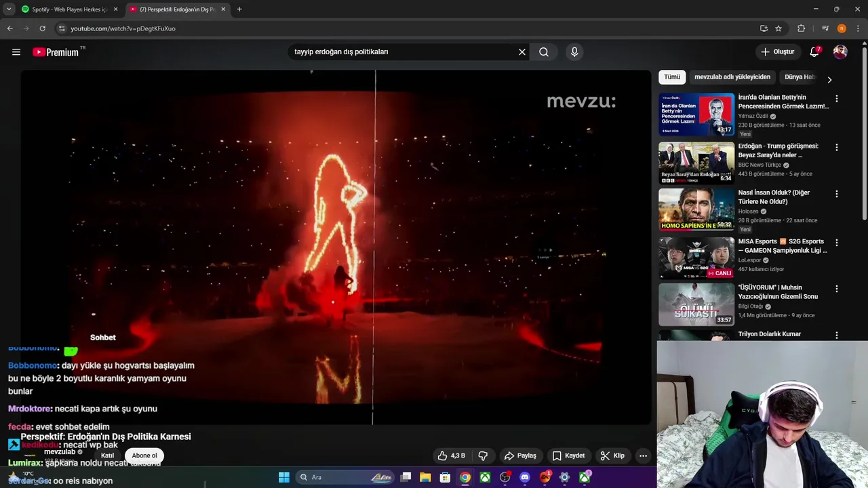This screenshot has width=868, height=488.
Task: Open options for Trilyon Dolarlık Kumar video
Action: pyautogui.click(x=836, y=335)
